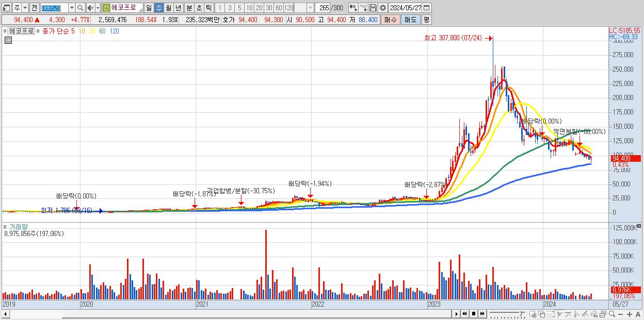Viewport: 644px width, 320px height.
Task: Select the 월 monthly period toggle
Action: tap(168, 8)
